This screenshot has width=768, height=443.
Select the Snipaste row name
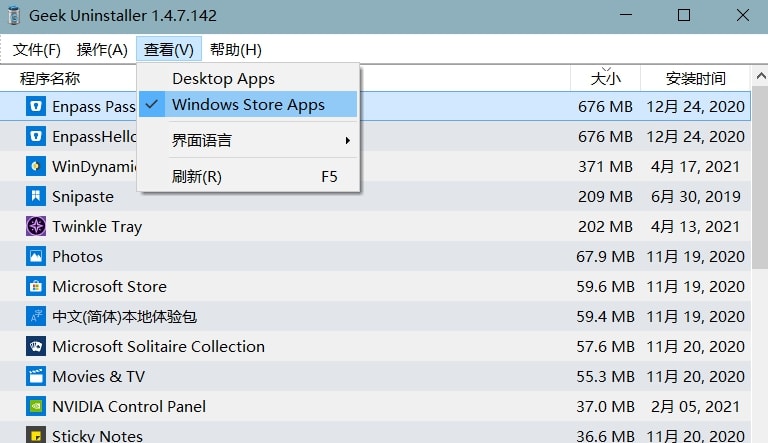(83, 197)
